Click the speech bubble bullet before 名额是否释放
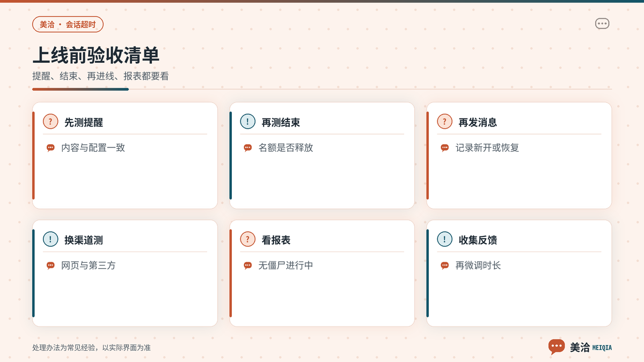Image resolution: width=644 pixels, height=362 pixels. click(x=247, y=148)
